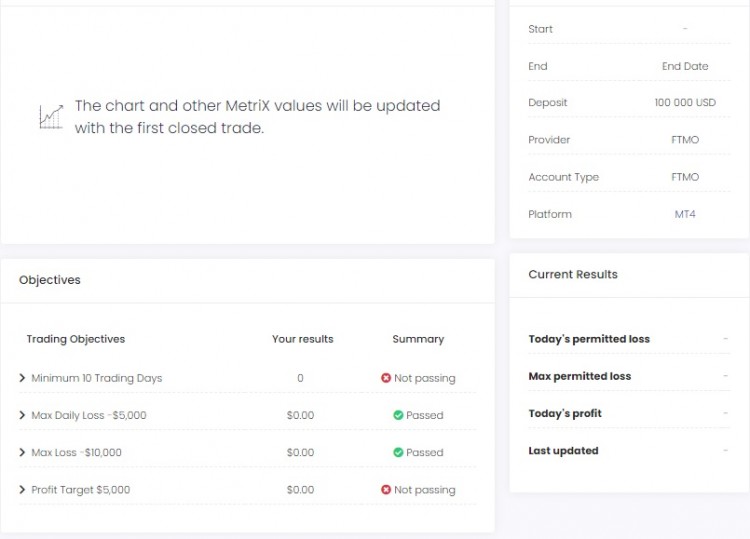Click the Current Results panel heading
Image resolution: width=750 pixels, height=539 pixels.
point(573,274)
